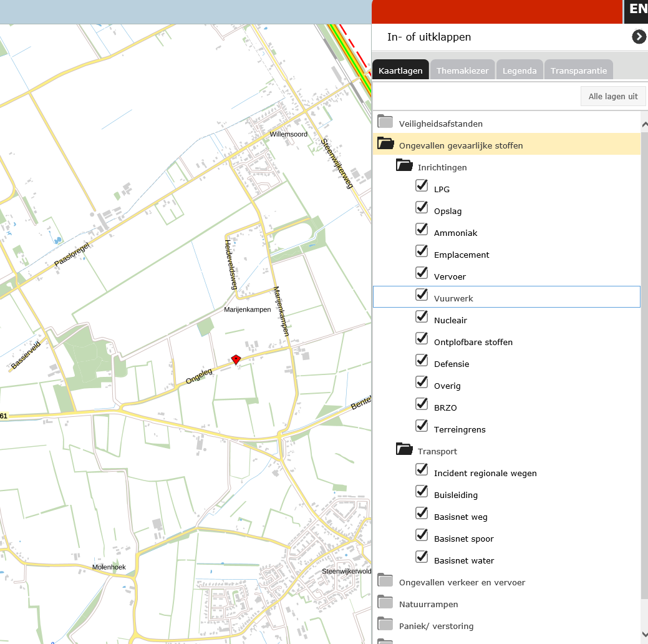This screenshot has width=648, height=644.
Task: Uncheck the Basisnet water checkbox
Action: [422, 557]
